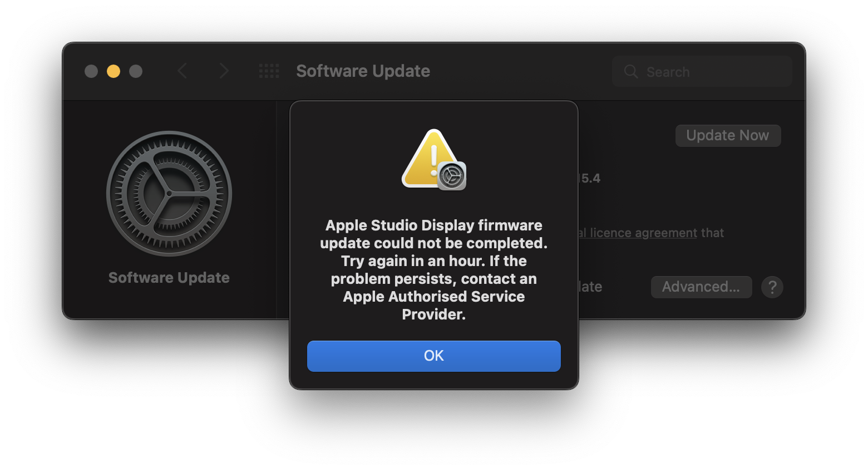Click the grey zoom window button

136,71
